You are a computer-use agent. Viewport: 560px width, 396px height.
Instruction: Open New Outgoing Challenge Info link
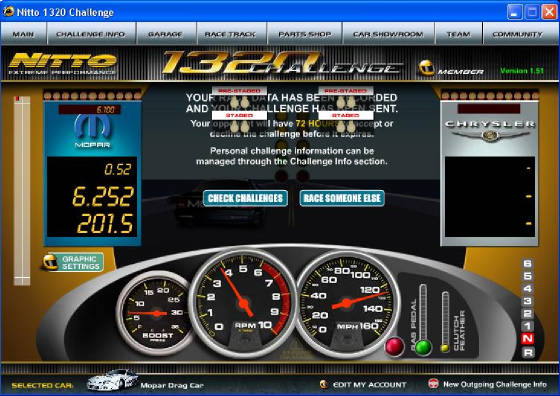pos(495,384)
